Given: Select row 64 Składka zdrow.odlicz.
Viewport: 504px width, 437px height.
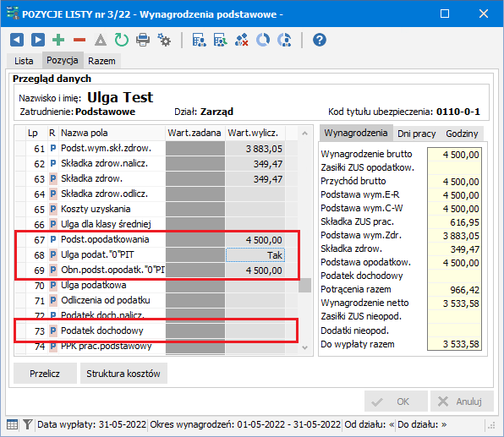Looking at the screenshot, I should pyautogui.click(x=156, y=194).
